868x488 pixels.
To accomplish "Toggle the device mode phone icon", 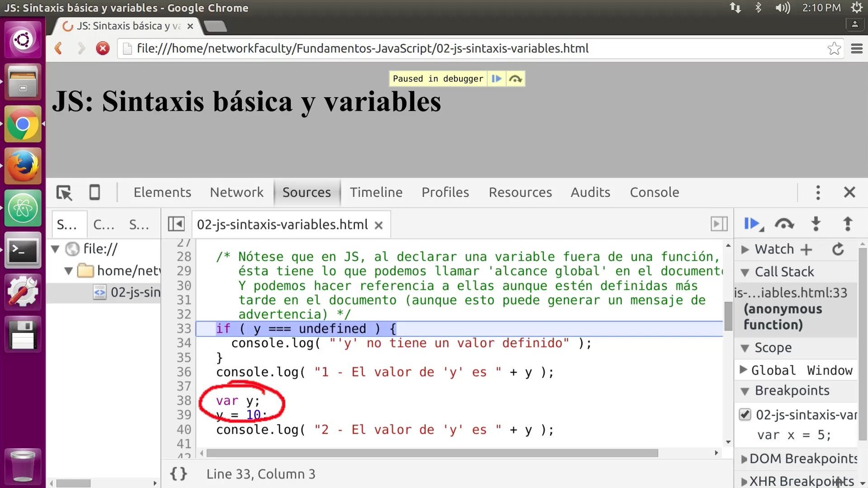I will coord(94,192).
